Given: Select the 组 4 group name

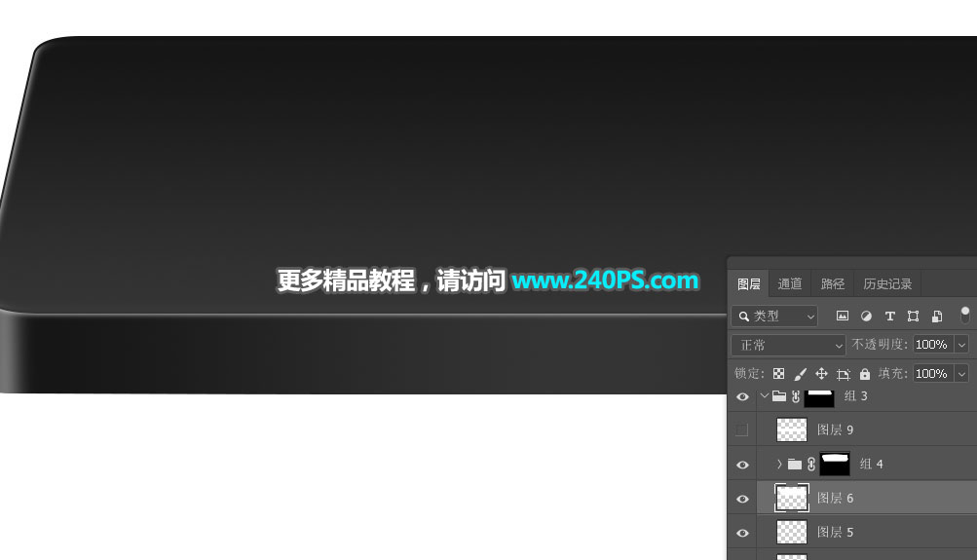Looking at the screenshot, I should tap(871, 465).
